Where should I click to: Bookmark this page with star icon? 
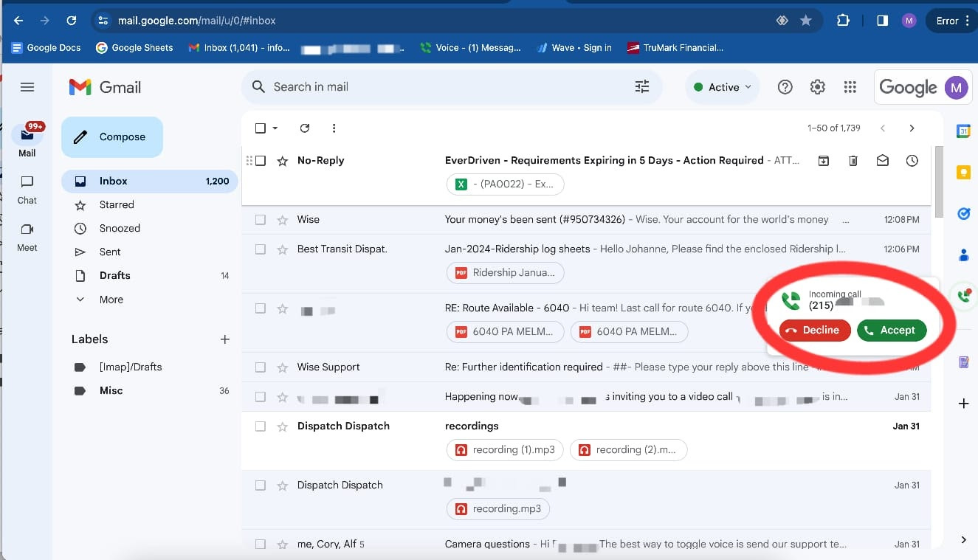point(806,21)
